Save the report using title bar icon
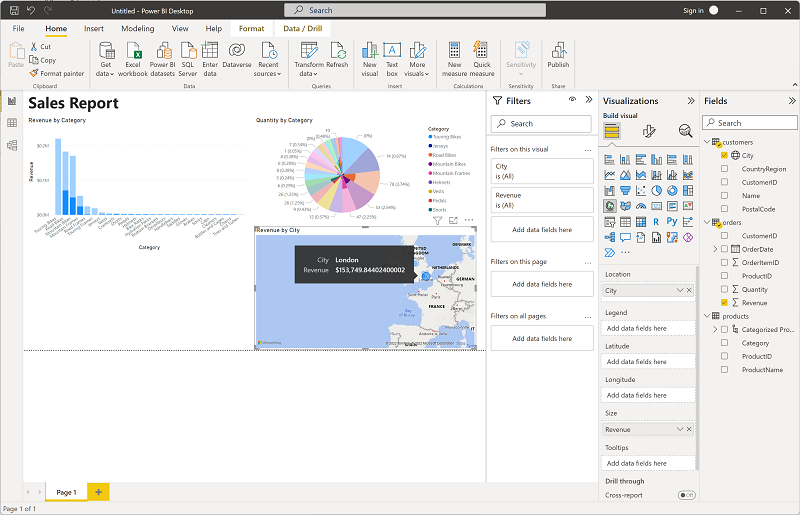 click(14, 10)
